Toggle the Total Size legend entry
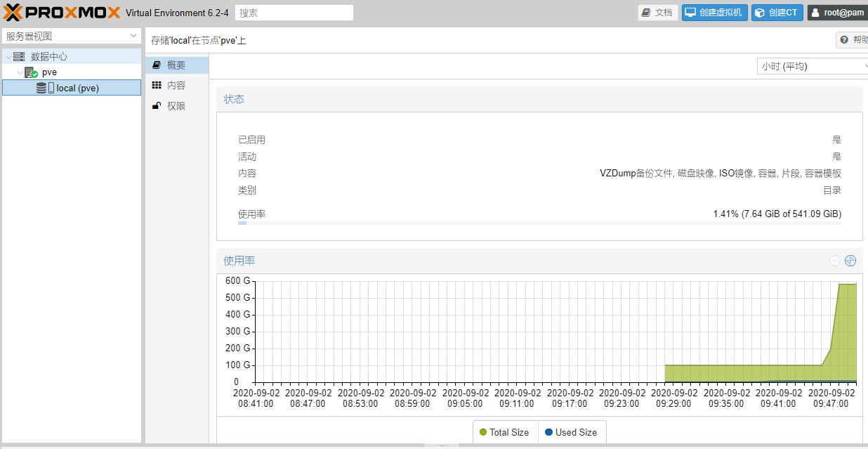 pyautogui.click(x=504, y=432)
